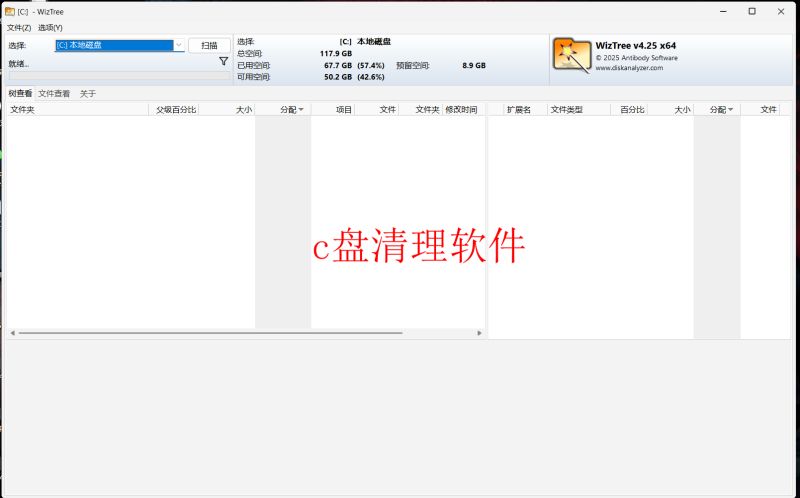
Task: Click the horizontal scrollbar thumb in tree pane
Action: 210,333
